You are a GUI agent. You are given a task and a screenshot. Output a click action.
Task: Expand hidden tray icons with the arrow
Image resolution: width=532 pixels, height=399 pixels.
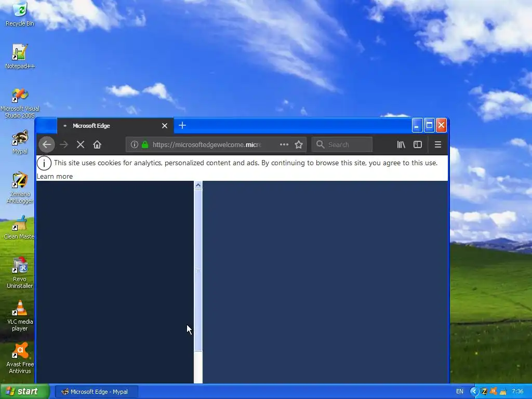[474, 392]
